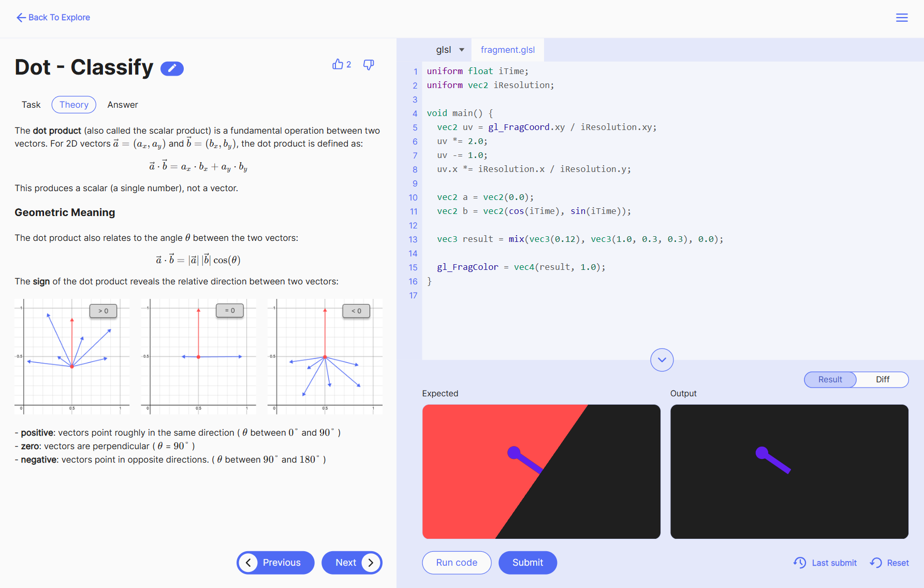Open the Answer tab
Screen dimensions: 924x588
click(123, 105)
